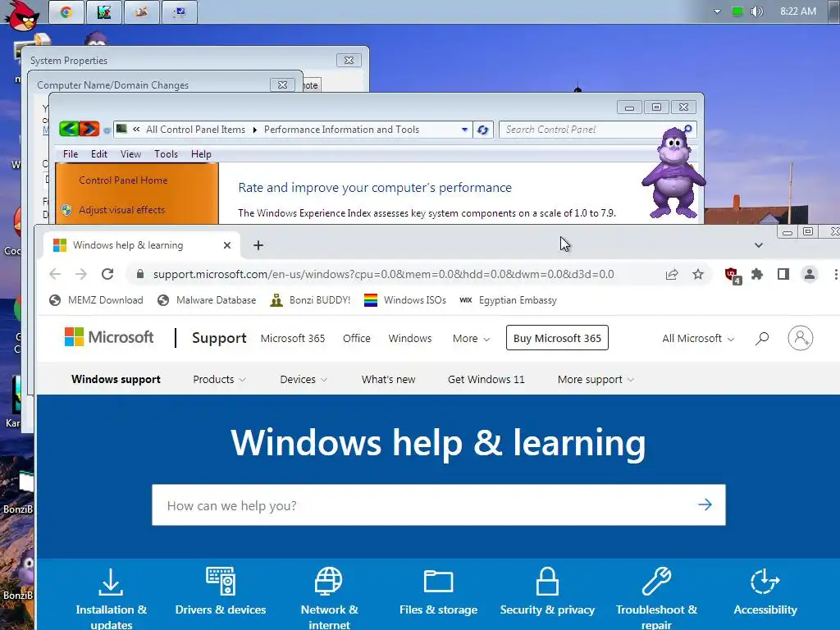Open Windows ISOs bookmark

coord(405,300)
